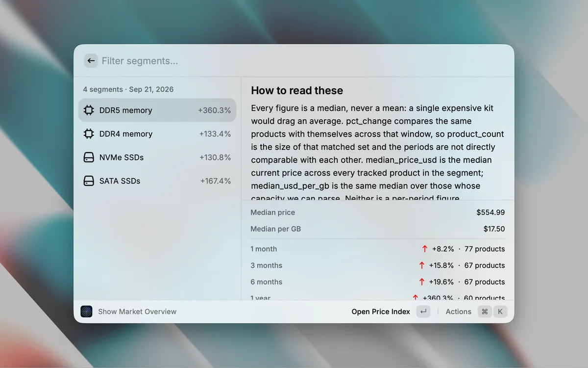This screenshot has height=368, width=588.
Task: Click the +19.6% change value
Action: [441, 282]
